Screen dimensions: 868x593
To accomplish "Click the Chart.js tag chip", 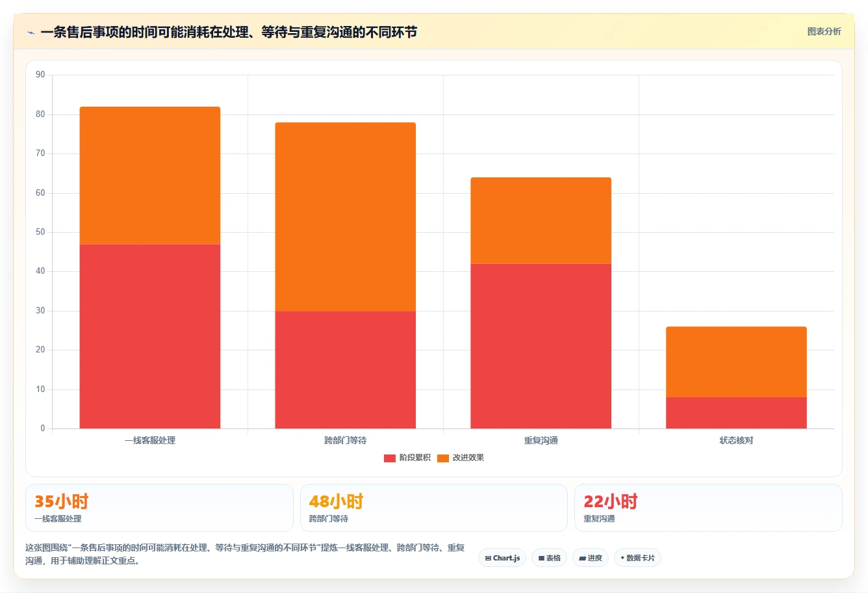I will tap(502, 558).
